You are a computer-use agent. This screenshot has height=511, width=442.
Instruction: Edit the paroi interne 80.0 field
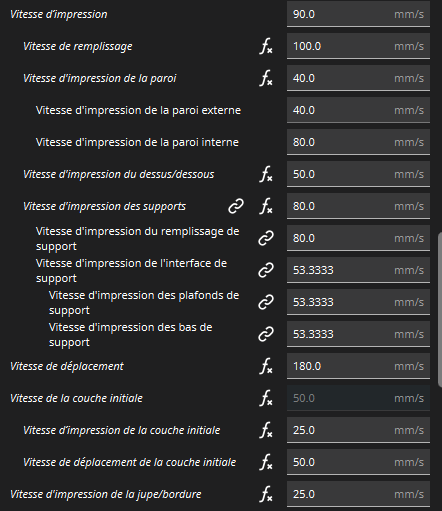pos(358,142)
